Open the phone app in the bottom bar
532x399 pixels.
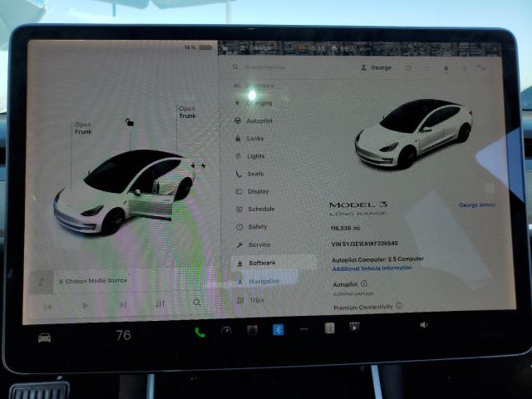(x=199, y=331)
